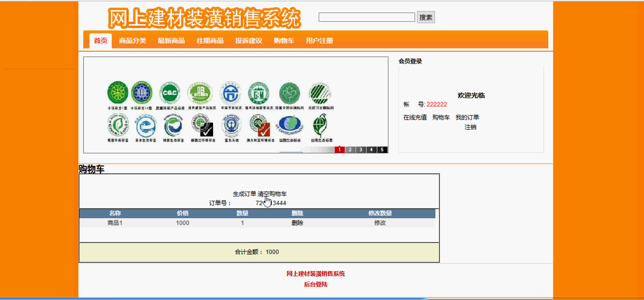The image size is (644, 300).
Task: Click the CQC certification logo in banner
Action: [169, 93]
